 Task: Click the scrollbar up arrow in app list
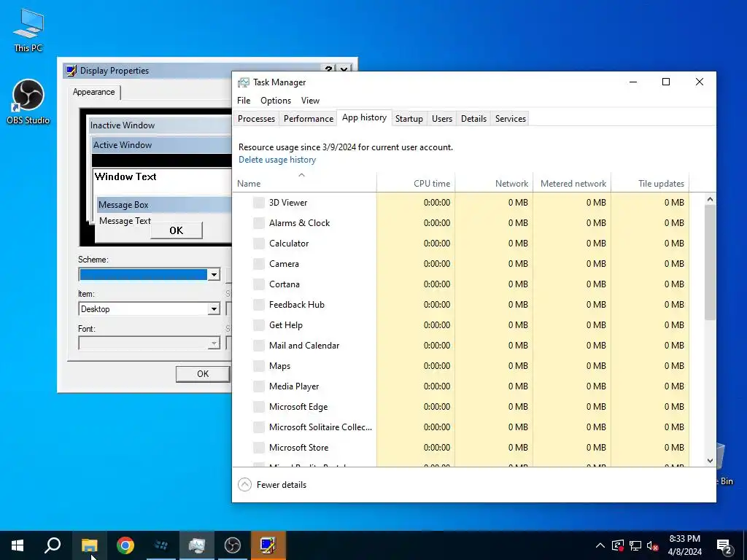point(710,200)
